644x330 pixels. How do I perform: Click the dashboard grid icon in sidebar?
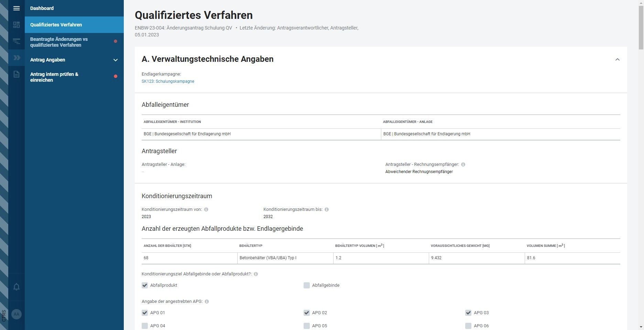pos(17,25)
